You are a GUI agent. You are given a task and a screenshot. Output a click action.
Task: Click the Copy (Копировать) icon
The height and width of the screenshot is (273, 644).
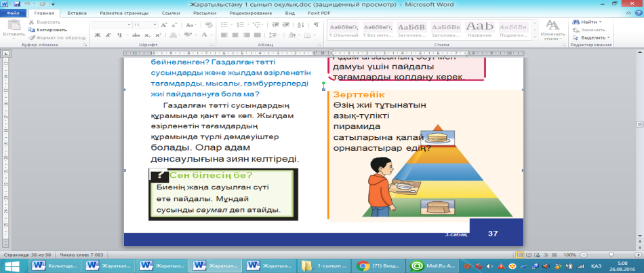click(32, 30)
